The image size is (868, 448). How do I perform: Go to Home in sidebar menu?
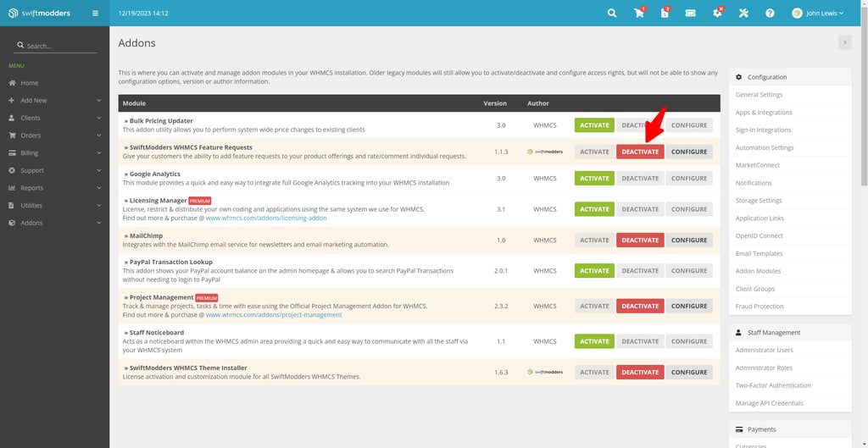pos(30,83)
